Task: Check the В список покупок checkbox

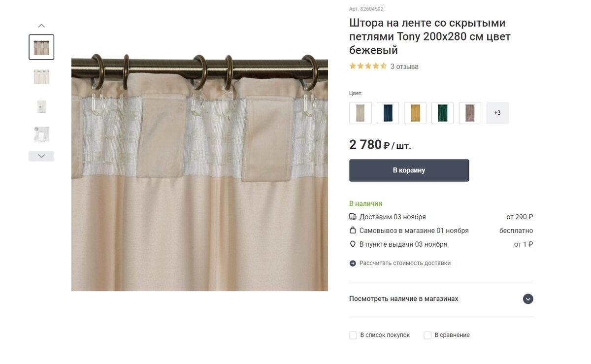Action: click(353, 335)
